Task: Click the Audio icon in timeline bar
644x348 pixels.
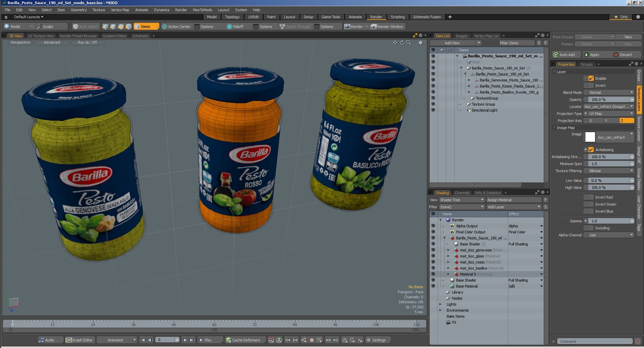Action: pyautogui.click(x=41, y=340)
